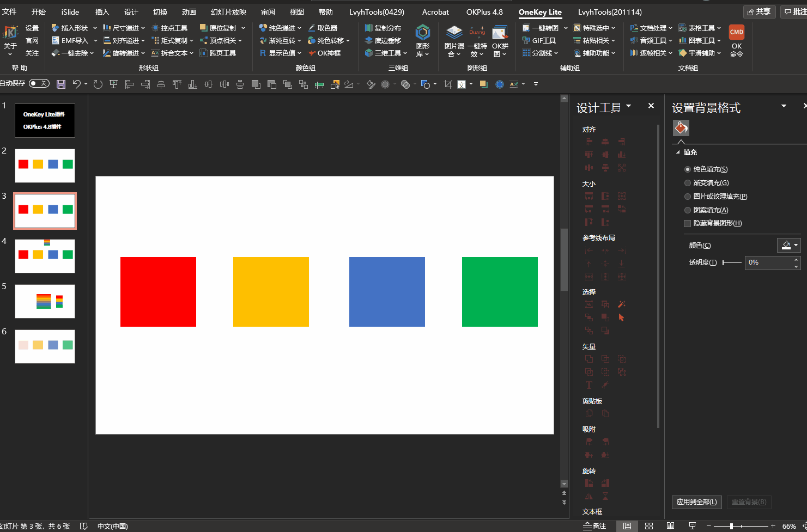Click the 应用到全部 button
Screen dimensions: 807x532
(696, 502)
